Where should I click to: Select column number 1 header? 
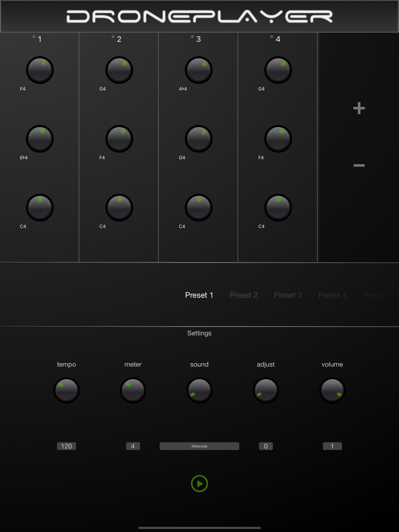(x=40, y=39)
